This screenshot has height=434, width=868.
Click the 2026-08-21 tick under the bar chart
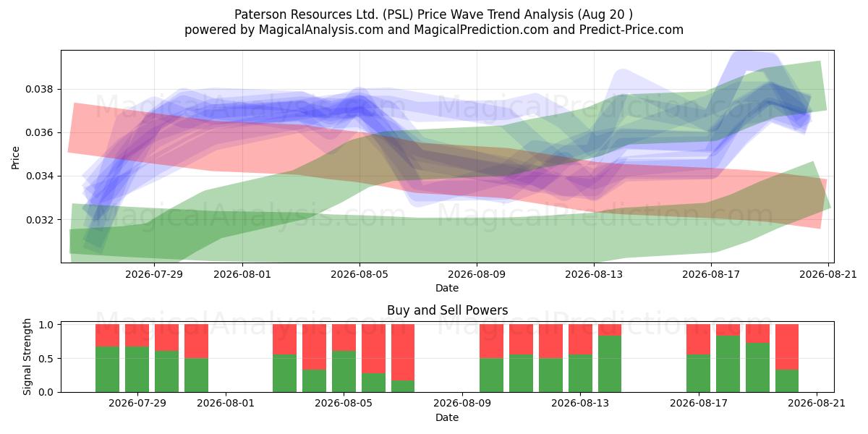(817, 404)
